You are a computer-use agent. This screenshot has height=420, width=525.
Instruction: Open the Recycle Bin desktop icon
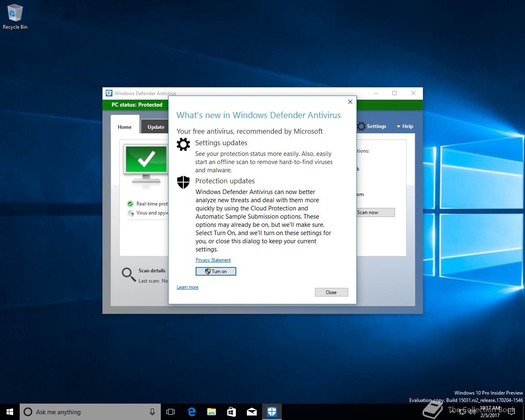(x=15, y=17)
